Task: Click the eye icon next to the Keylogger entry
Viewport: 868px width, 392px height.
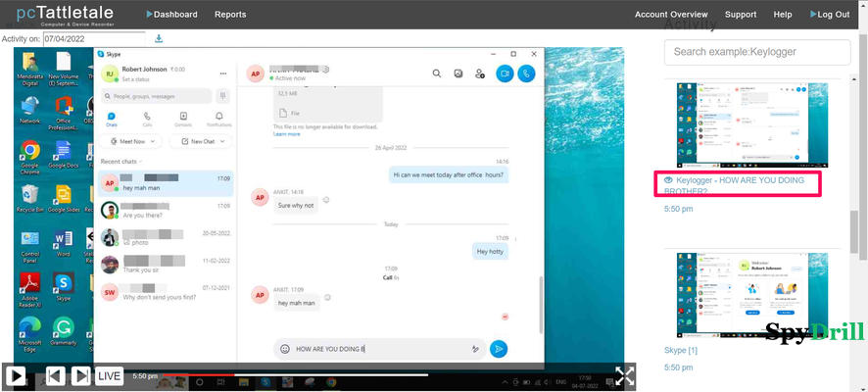Action: click(x=668, y=181)
